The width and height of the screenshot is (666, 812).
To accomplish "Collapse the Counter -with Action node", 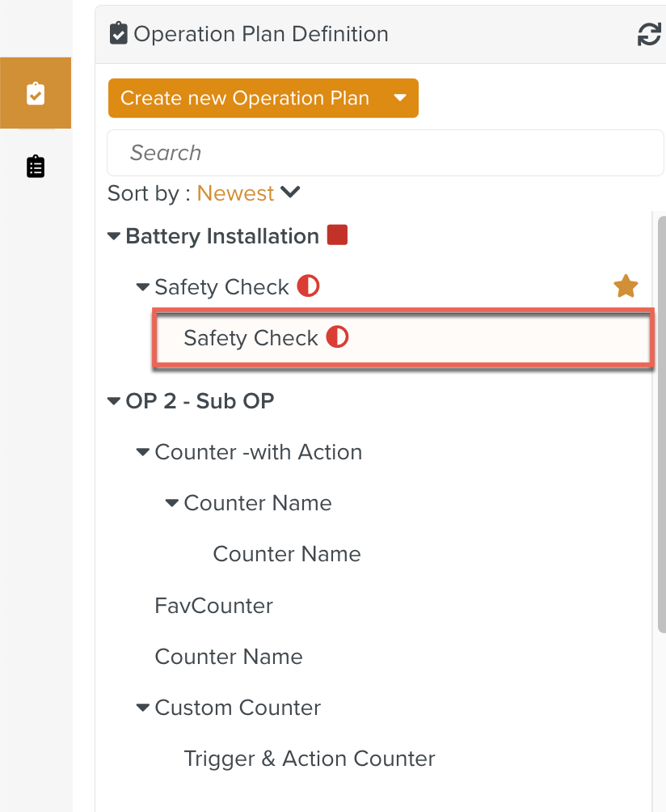I will (x=143, y=452).
